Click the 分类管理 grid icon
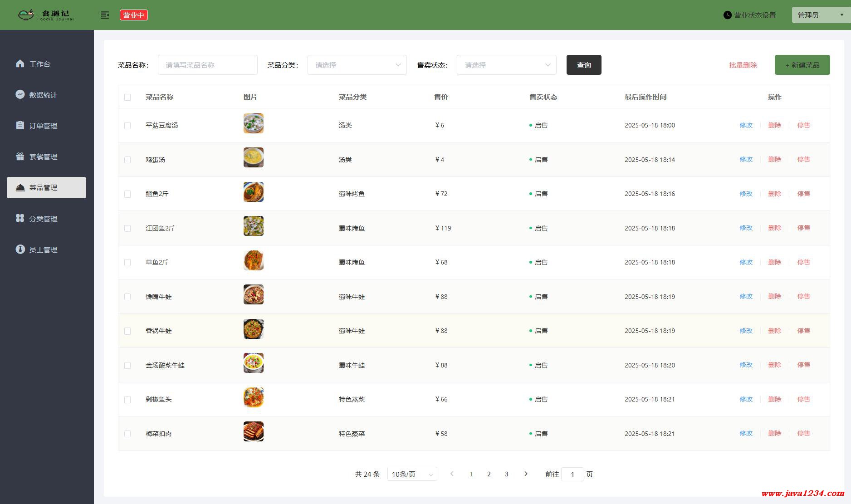 pos(20,218)
